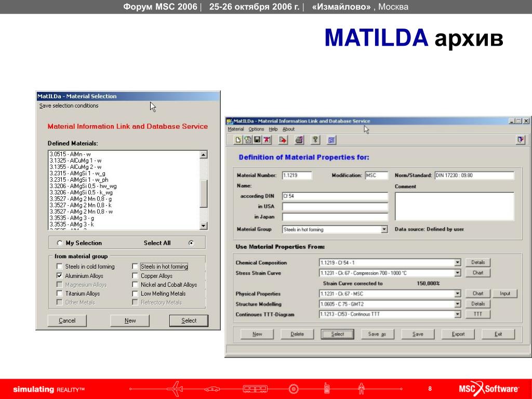Click the Help question mark toolbar icon
This screenshot has height=399, width=532.
(315, 140)
